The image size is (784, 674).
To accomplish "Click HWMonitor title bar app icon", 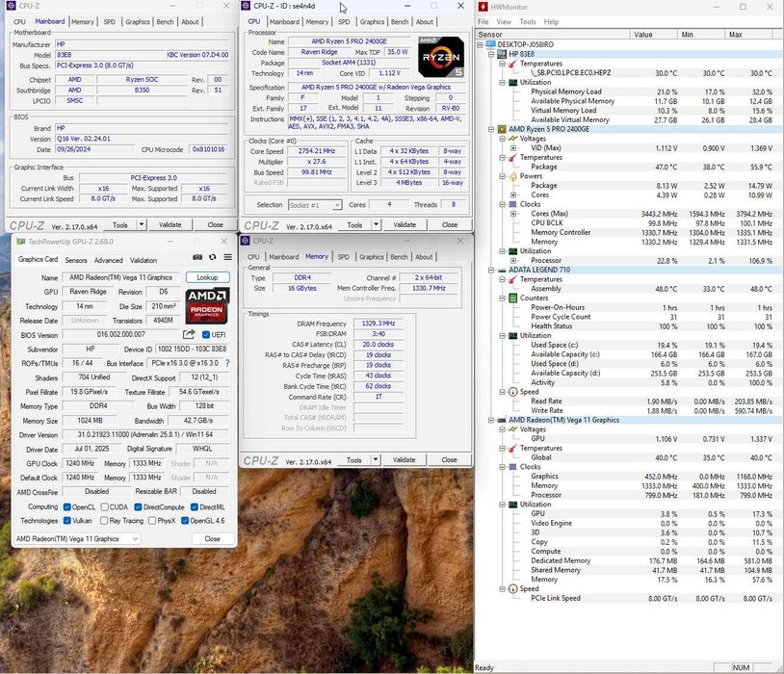I will coord(483,7).
